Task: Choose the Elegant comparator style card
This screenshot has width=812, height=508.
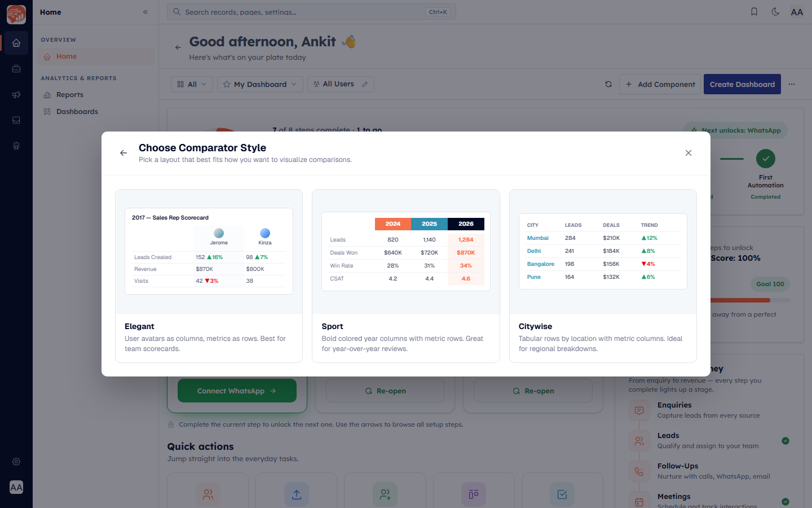Action: click(209, 276)
